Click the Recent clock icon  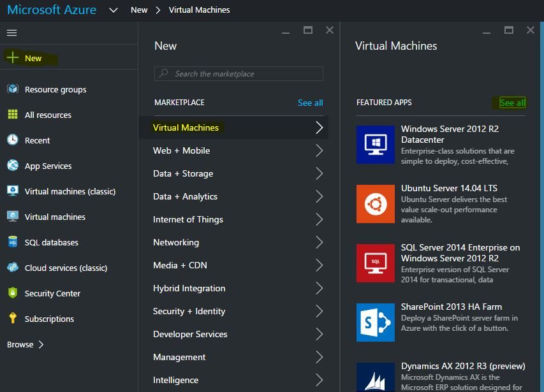coord(13,140)
